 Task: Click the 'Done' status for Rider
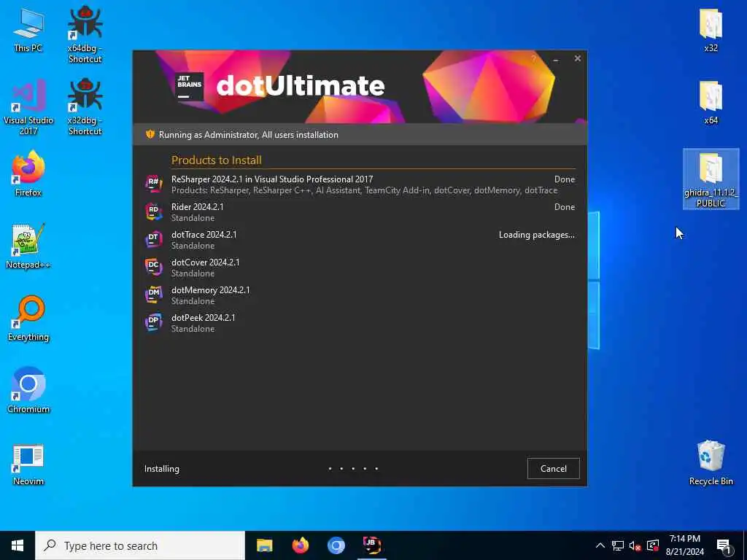click(x=565, y=207)
